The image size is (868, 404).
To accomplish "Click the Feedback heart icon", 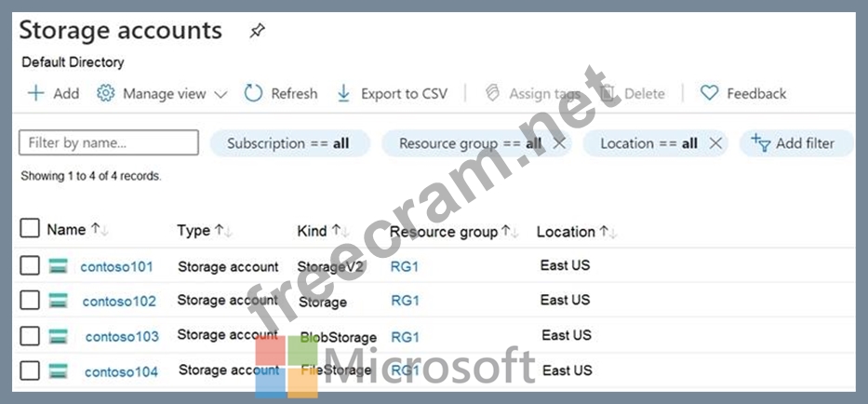I will (x=709, y=93).
